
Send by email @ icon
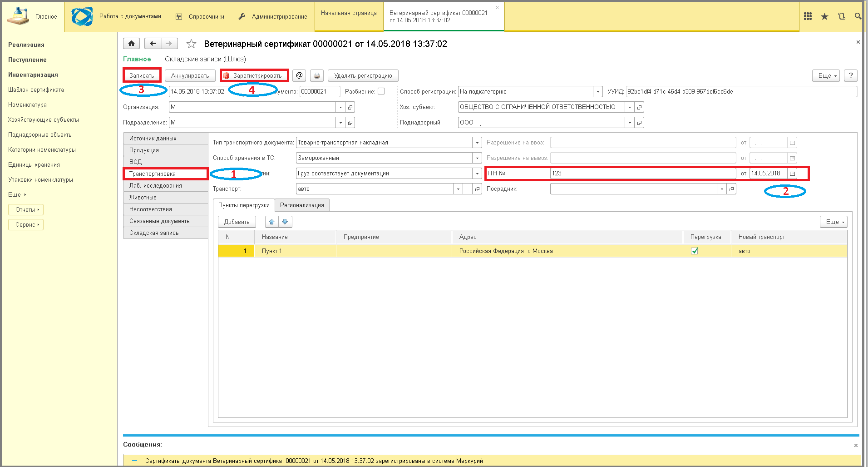tap(299, 75)
